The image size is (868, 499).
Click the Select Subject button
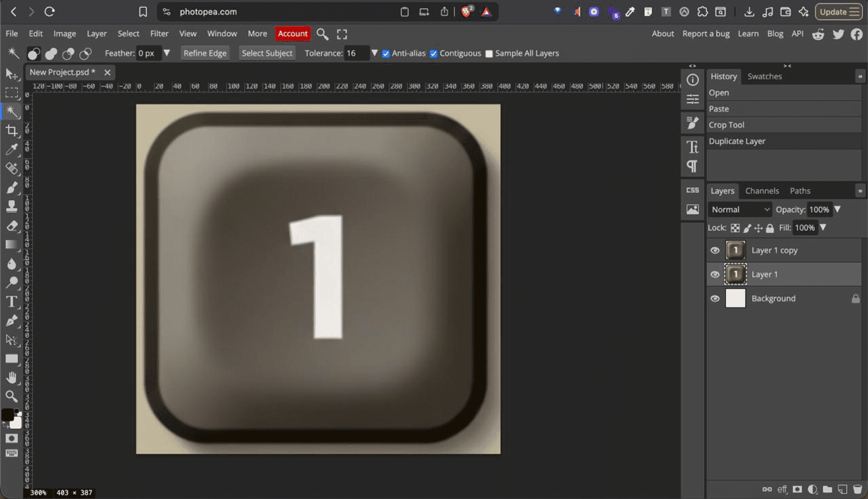click(267, 53)
